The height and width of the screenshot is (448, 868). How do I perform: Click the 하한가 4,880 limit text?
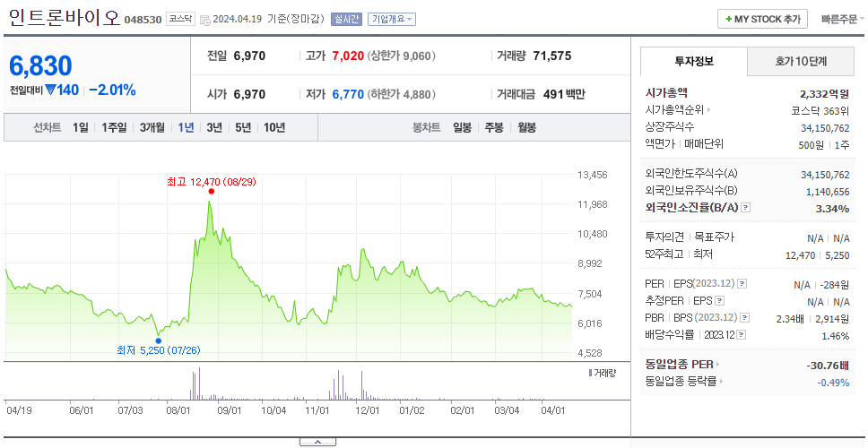click(x=402, y=95)
